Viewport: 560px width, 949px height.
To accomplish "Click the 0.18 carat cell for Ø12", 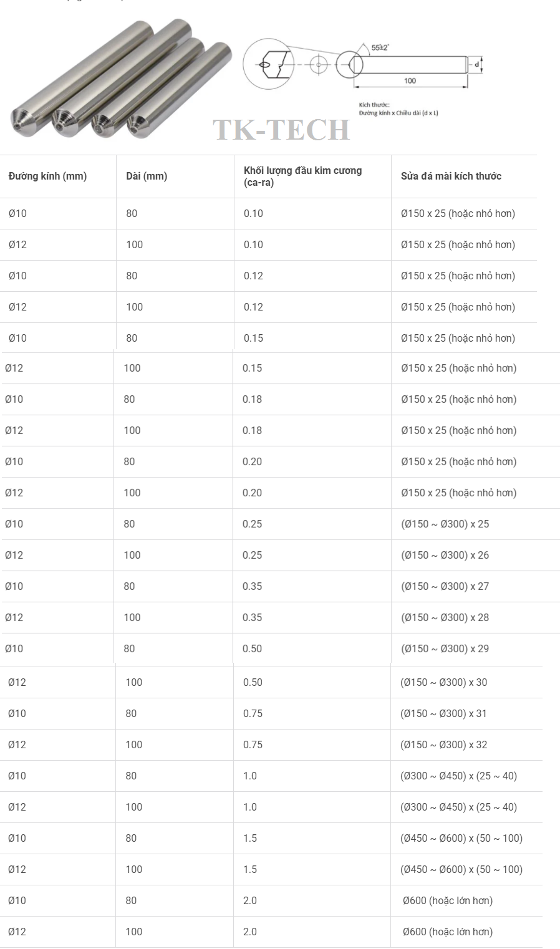I will click(252, 430).
